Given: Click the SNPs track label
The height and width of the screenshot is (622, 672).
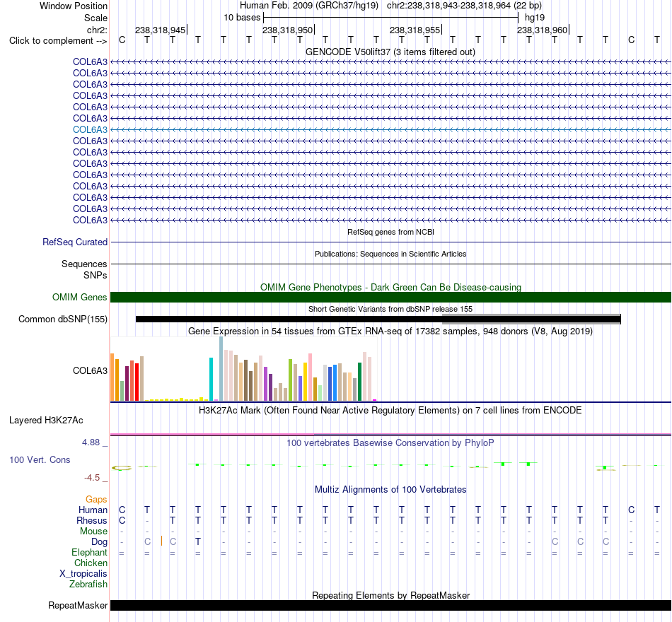Looking at the screenshot, I should coord(95,275).
